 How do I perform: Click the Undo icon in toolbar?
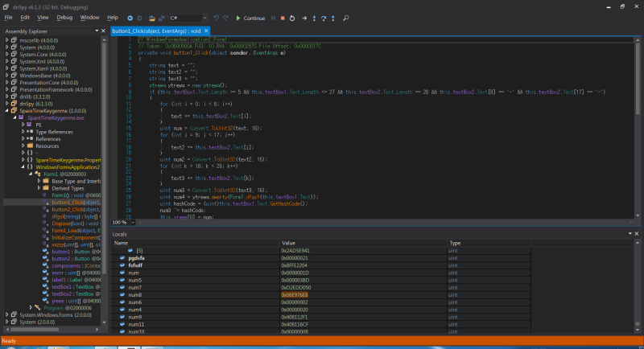click(215, 17)
